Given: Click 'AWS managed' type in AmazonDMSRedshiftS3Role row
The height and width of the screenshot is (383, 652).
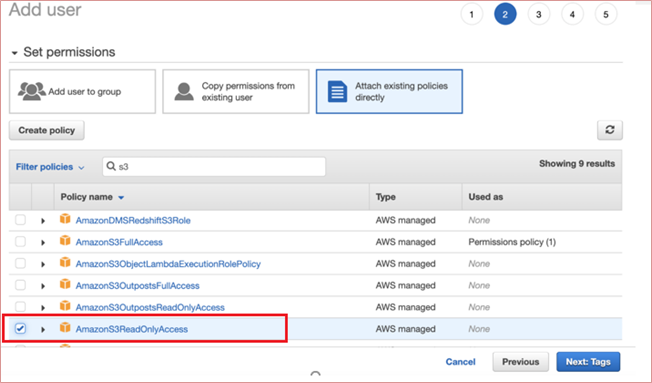Looking at the screenshot, I should pyautogui.click(x=405, y=220).
